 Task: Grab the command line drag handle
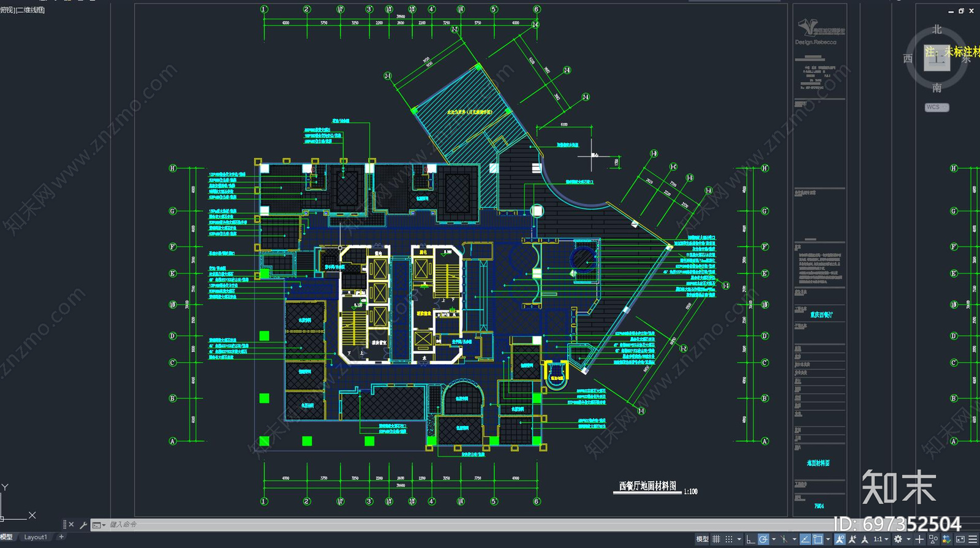64,525
